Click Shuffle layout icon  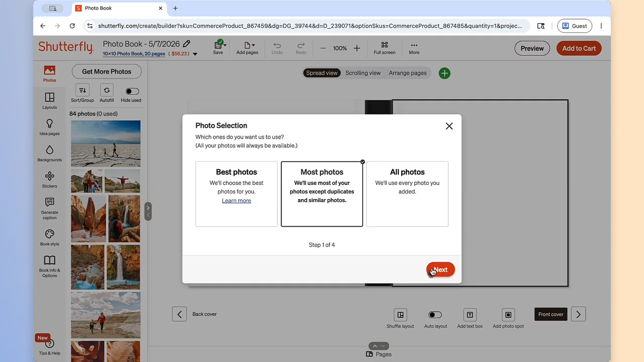point(400,315)
